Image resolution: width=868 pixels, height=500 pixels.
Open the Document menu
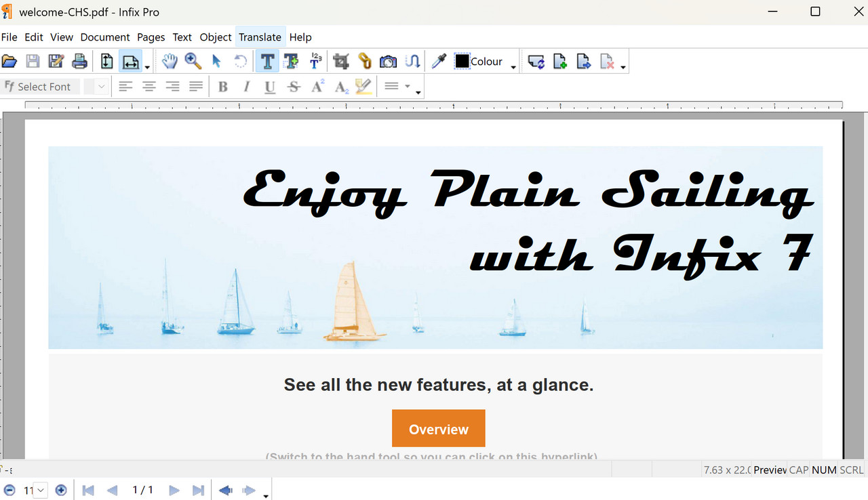[104, 37]
